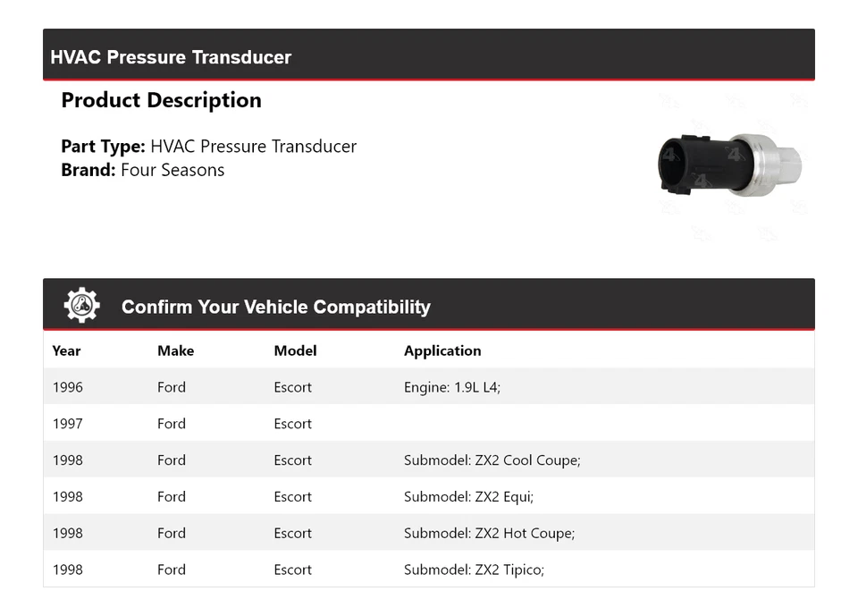Click the Application column header
The image size is (858, 616).
pyautogui.click(x=442, y=350)
